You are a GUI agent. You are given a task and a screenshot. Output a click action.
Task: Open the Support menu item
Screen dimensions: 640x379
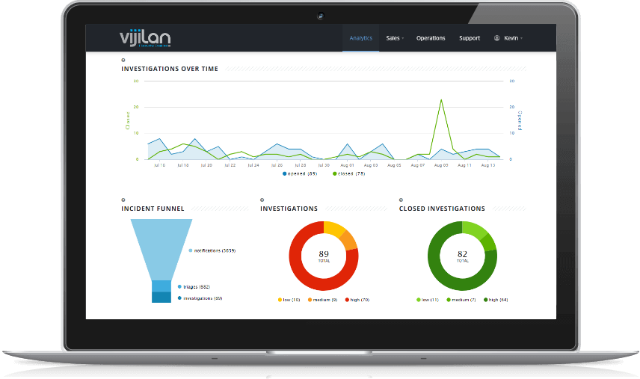pyautogui.click(x=469, y=38)
